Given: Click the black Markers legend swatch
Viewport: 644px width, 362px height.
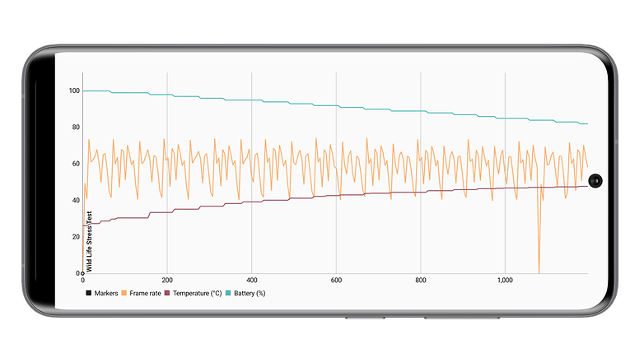Looking at the screenshot, I should [x=88, y=293].
